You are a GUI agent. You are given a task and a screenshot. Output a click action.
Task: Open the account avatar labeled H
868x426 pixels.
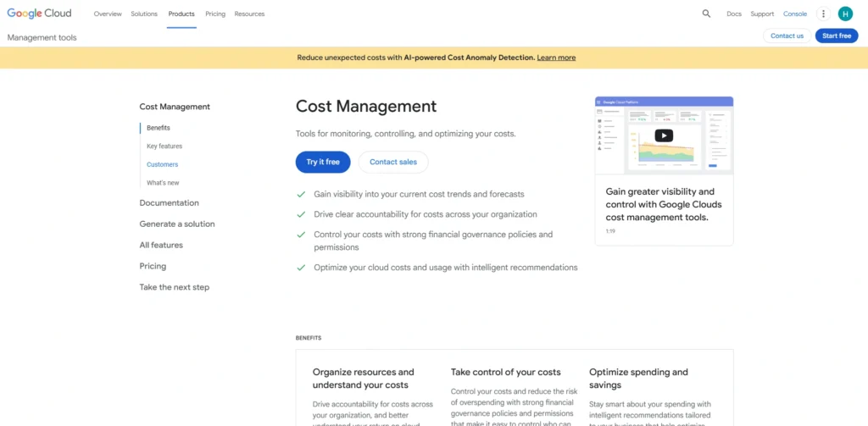click(845, 14)
